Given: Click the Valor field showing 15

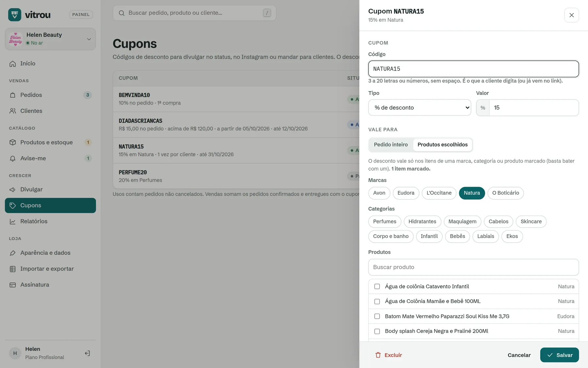Looking at the screenshot, I should pos(534,108).
